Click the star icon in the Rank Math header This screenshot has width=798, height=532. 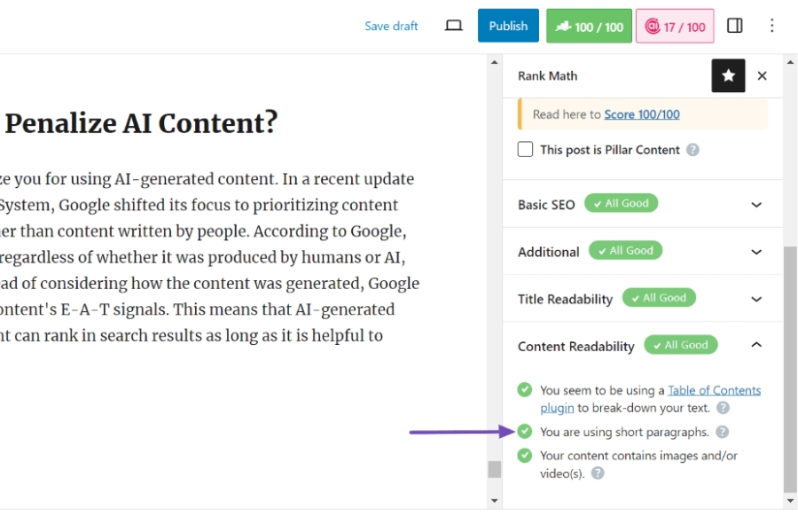pos(728,76)
